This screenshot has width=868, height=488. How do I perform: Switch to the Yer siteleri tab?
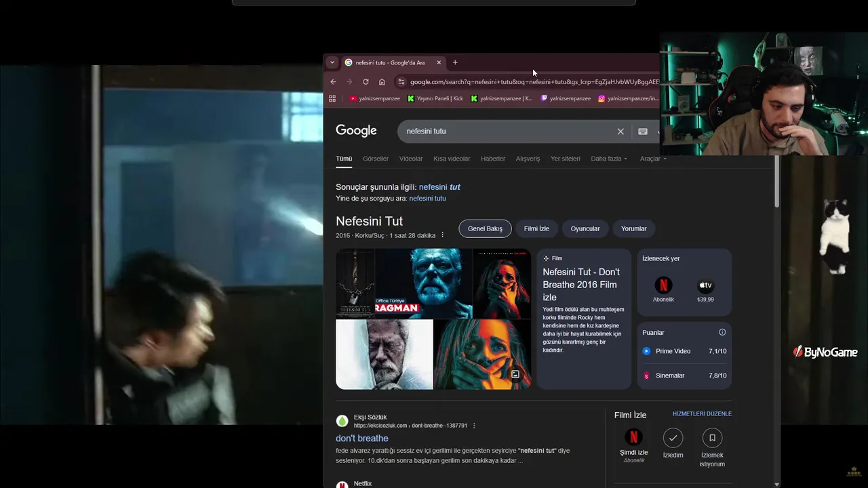tap(566, 159)
